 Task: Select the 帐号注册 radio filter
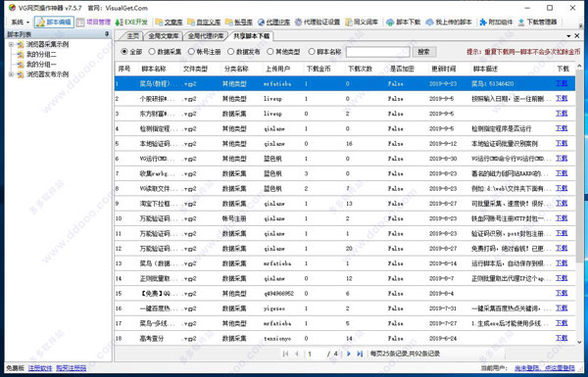(x=205, y=52)
